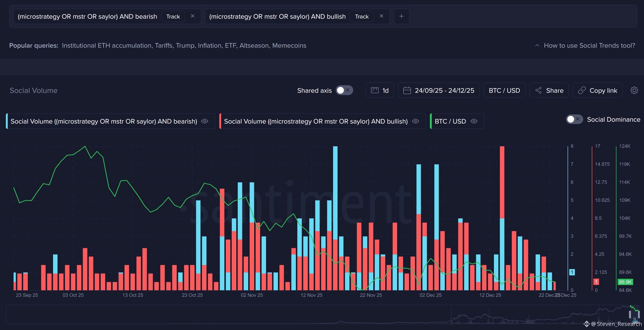Open chart settings gear icon
Viewport: 644px width, 330px height.
[634, 90]
